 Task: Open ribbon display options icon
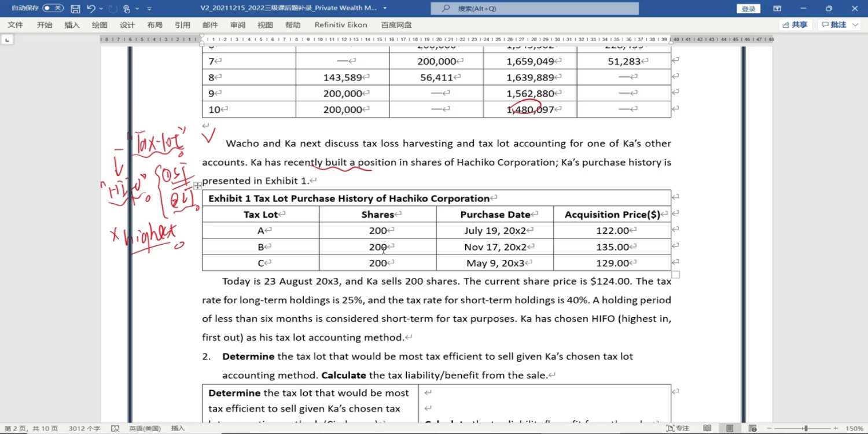pos(777,9)
